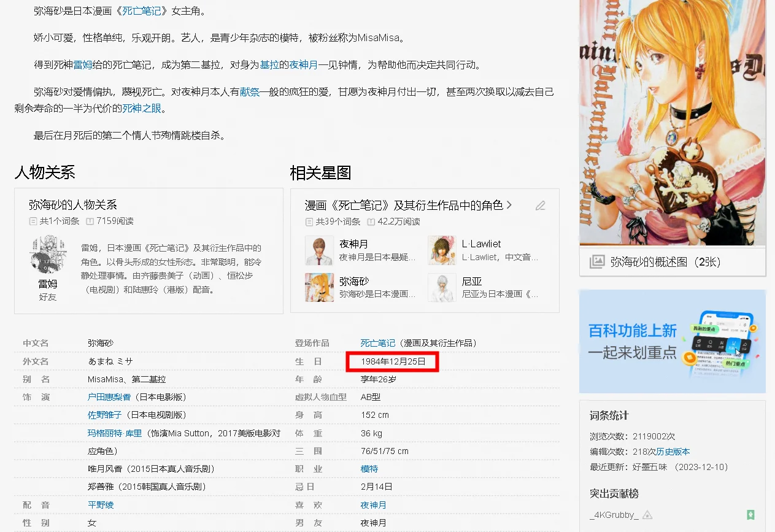Open the 雷姆 link in the summary paragraph
Screen dimensions: 775x532
(83, 64)
